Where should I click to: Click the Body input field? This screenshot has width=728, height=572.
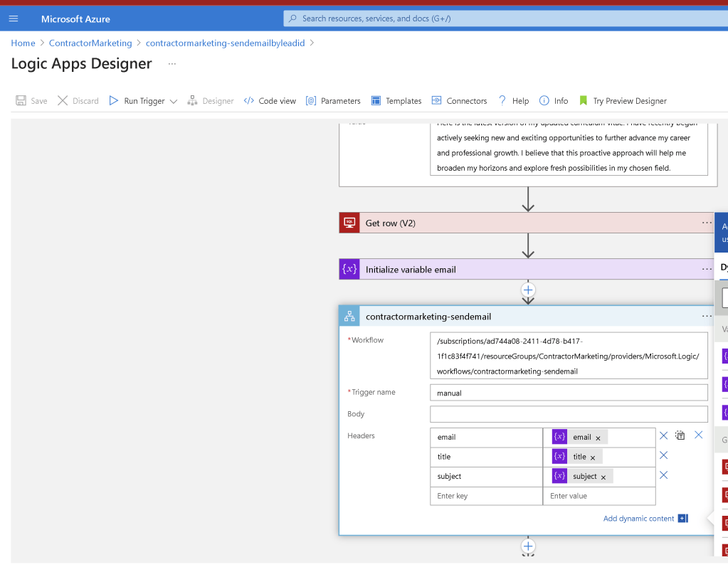coord(569,414)
